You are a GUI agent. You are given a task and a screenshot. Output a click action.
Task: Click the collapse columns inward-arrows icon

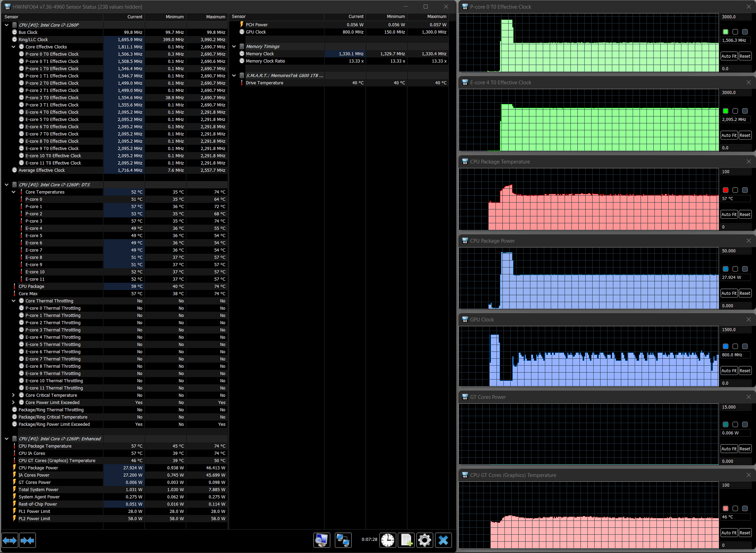(27, 540)
